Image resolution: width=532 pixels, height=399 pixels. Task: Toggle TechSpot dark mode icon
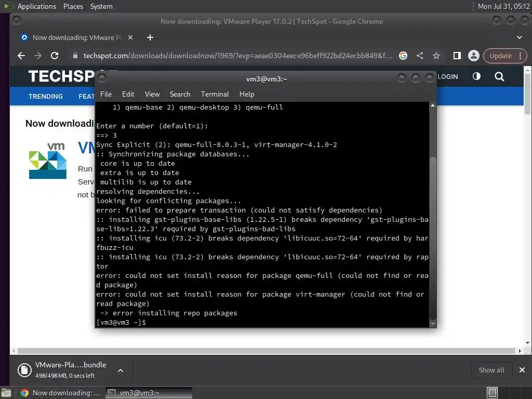point(476,76)
